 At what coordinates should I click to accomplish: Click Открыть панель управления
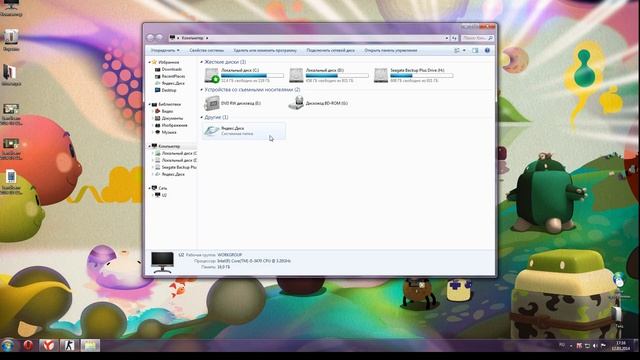coord(391,50)
